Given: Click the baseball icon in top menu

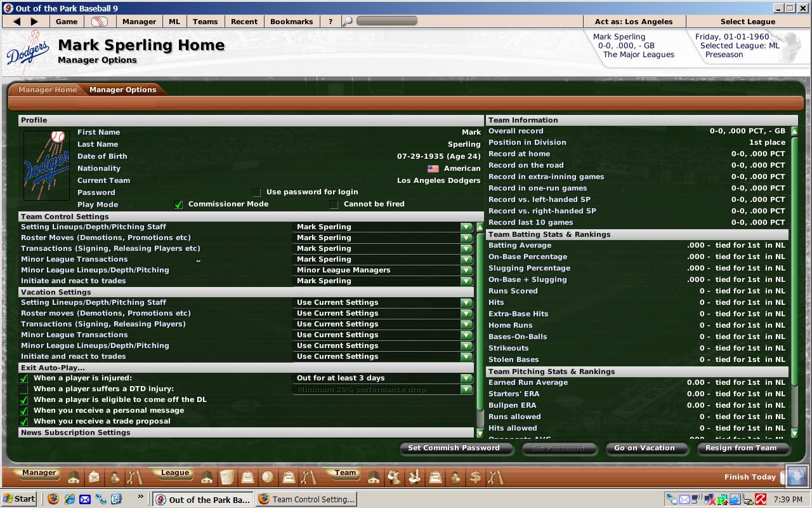Looking at the screenshot, I should [100, 22].
